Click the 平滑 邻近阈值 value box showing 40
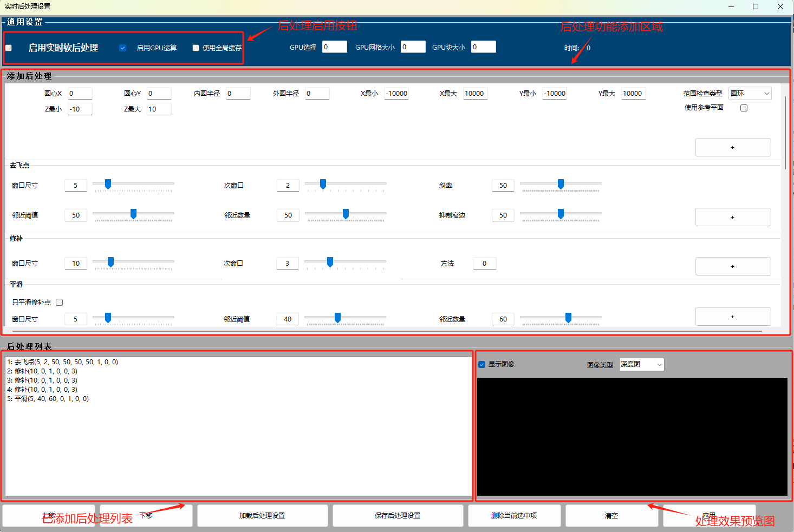Screen dimensions: 794x532 tap(288, 319)
